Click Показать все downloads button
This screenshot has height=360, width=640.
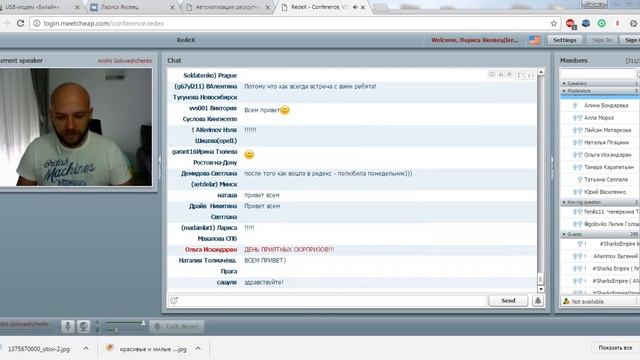click(x=615, y=348)
